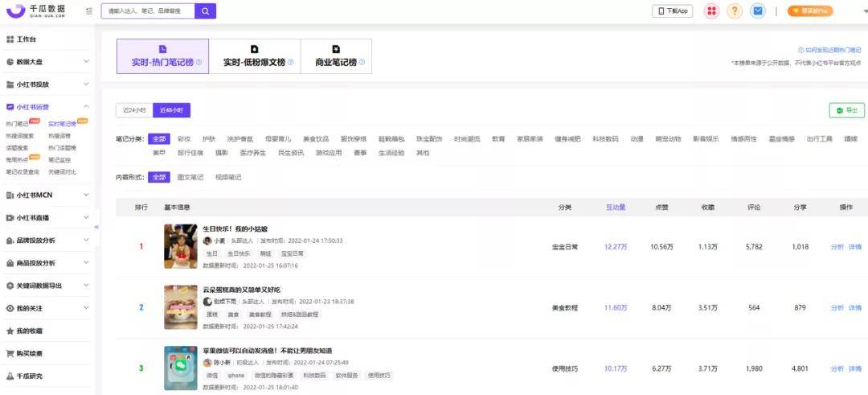Open 热门笔记 submenu item

(17, 124)
